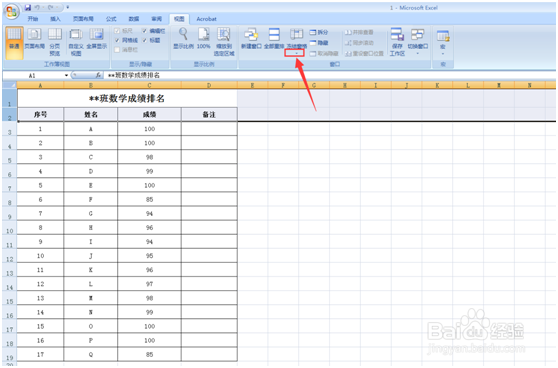Open the 开始 (Home) ribbon tab
Image resolution: width=558 pixels, height=368 pixels.
pos(33,19)
